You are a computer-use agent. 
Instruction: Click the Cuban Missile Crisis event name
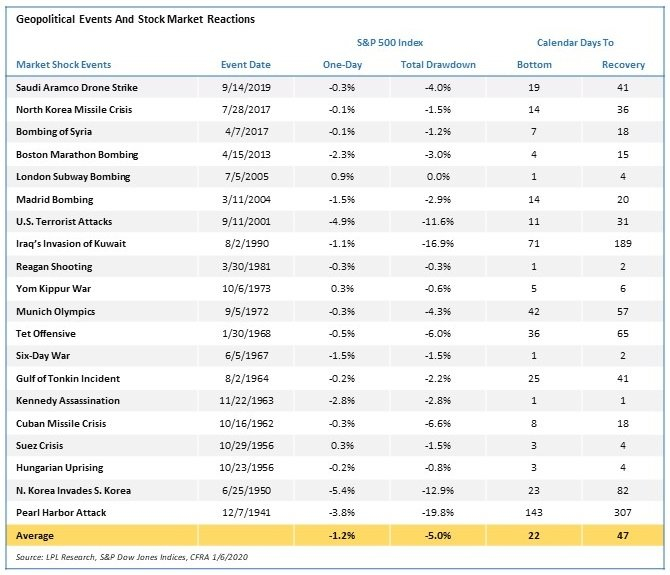61,423
